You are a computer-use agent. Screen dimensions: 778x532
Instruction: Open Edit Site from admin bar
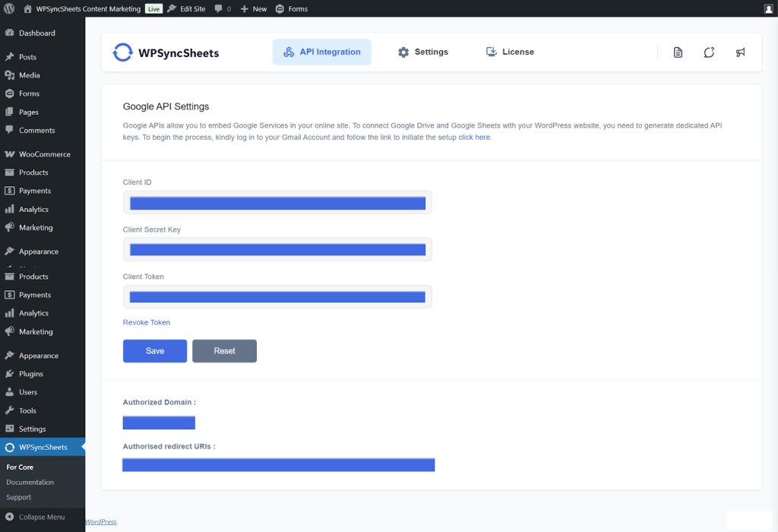[187, 8]
